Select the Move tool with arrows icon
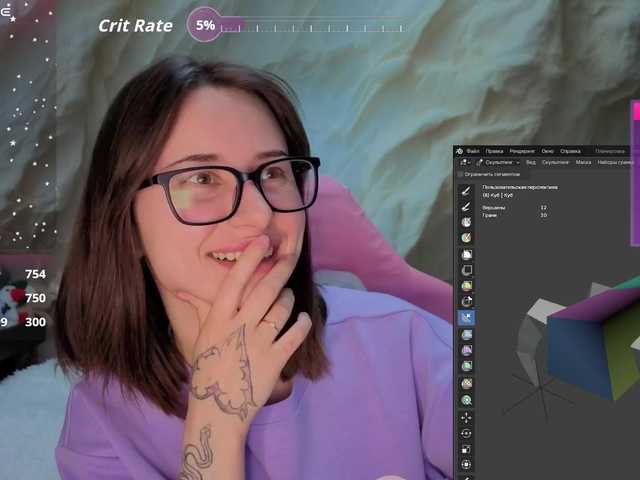Viewport: 640px width, 480px height. 466,417
